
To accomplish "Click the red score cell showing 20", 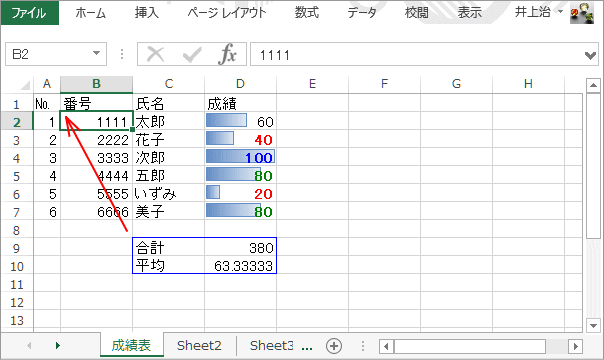I will [x=240, y=194].
